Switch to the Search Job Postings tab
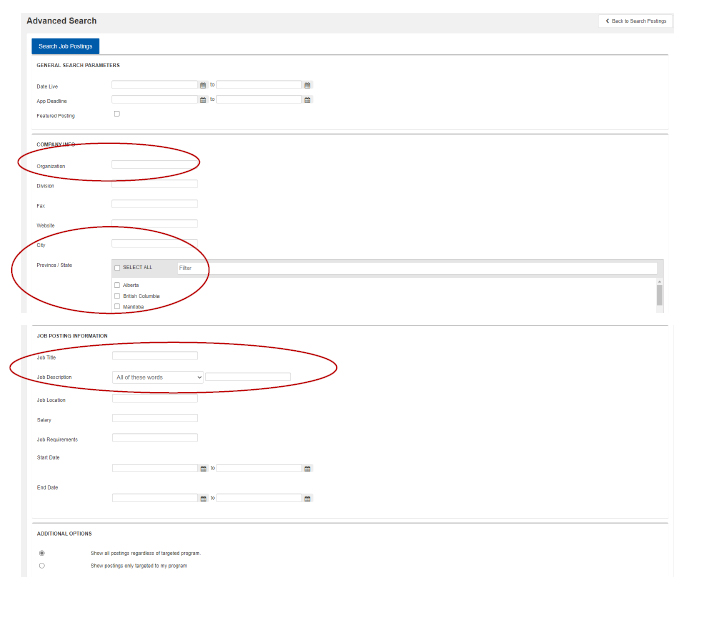 point(65,46)
